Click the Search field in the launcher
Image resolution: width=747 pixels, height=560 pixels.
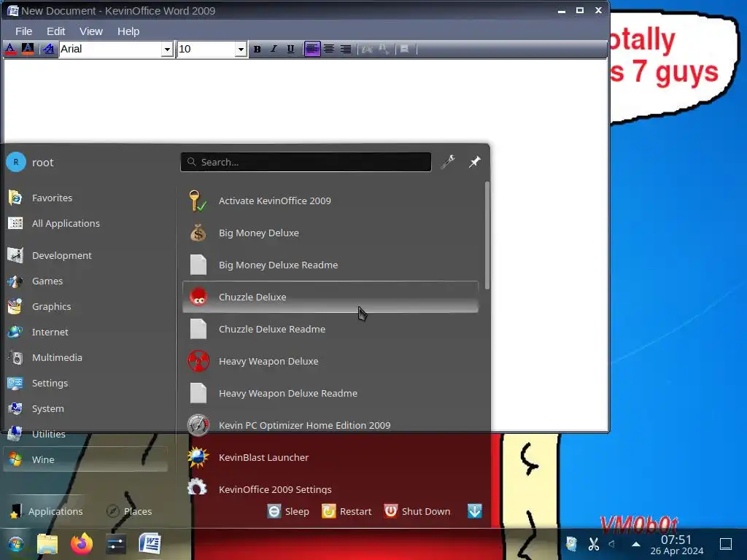306,162
